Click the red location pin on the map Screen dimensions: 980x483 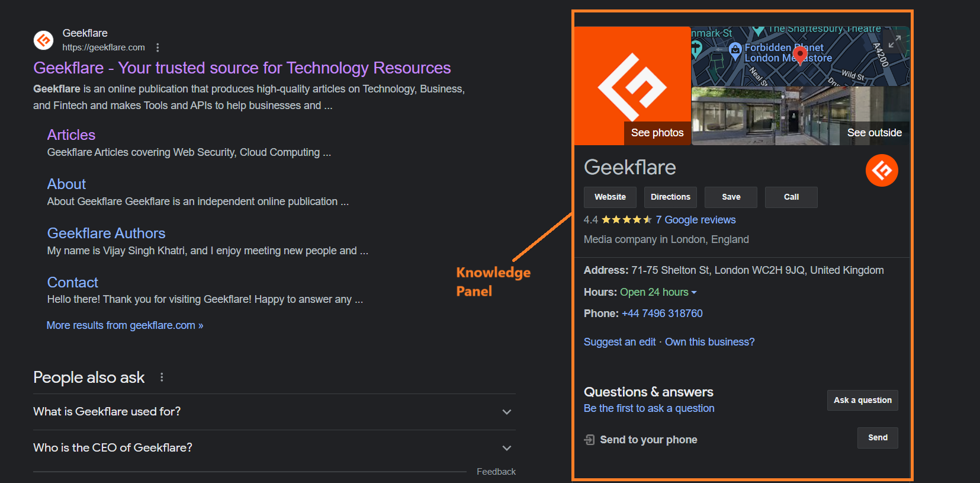tap(800, 55)
